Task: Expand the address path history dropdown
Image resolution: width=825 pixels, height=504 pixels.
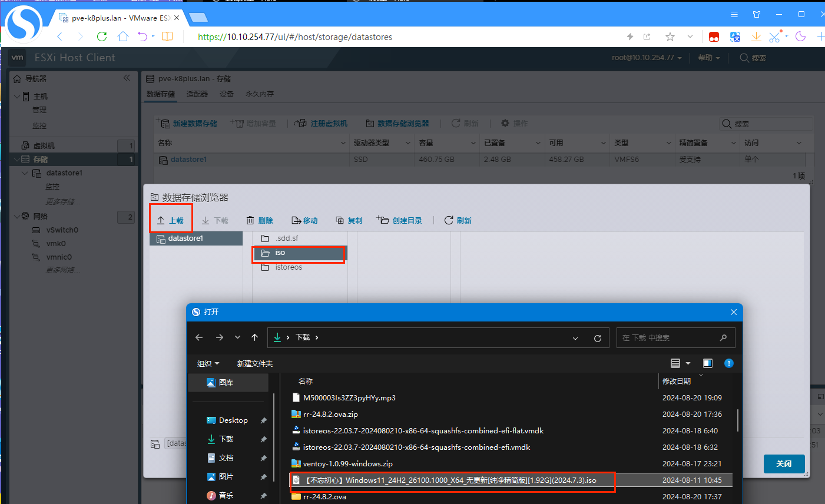Action: click(575, 338)
